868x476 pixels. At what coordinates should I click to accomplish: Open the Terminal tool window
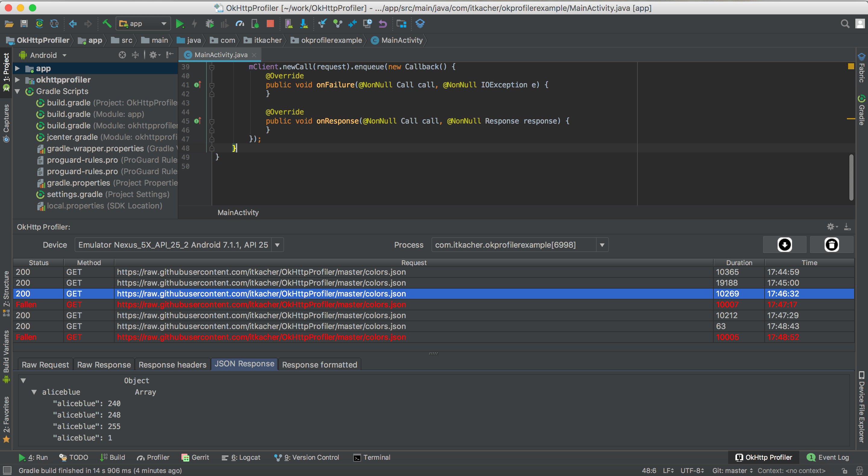pyautogui.click(x=372, y=457)
